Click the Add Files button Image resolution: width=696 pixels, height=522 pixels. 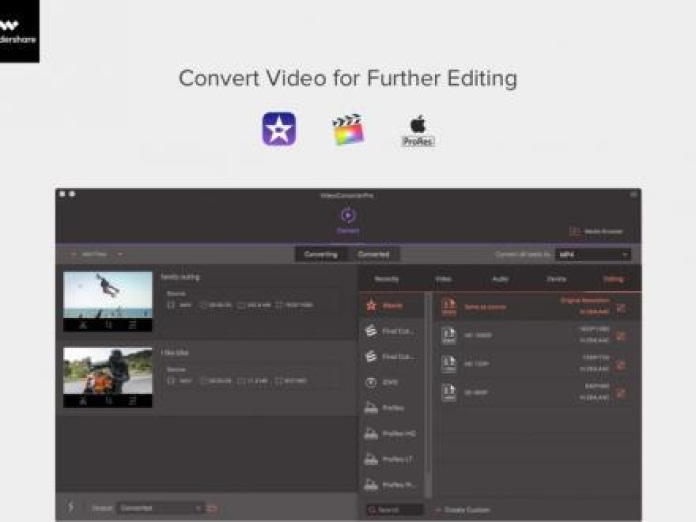click(90, 254)
